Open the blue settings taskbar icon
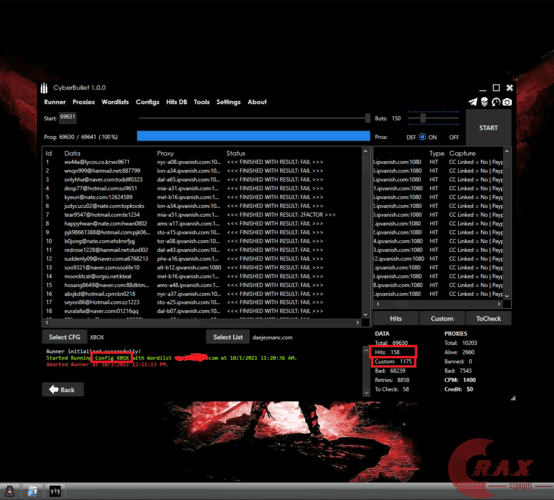Screen dimensions: 554x500 tap(33, 491)
